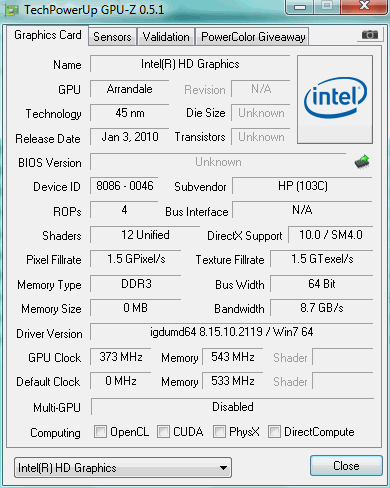Click GPU Clock 373 MHz value
The image size is (390, 488).
click(x=121, y=357)
